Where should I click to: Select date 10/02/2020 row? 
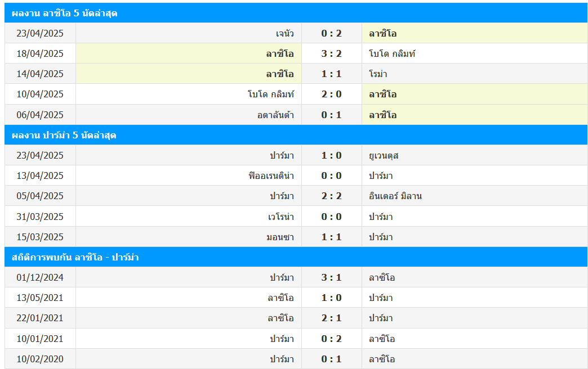point(40,359)
